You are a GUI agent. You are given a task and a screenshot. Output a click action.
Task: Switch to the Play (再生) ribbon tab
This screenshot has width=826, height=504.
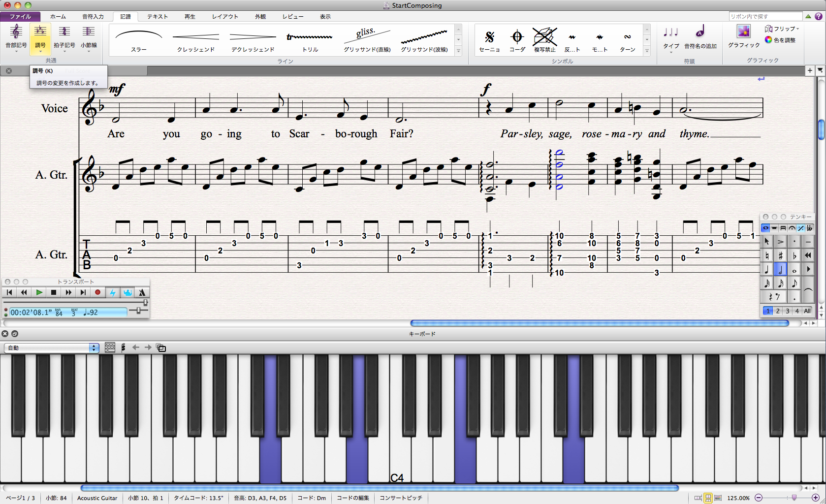[190, 16]
